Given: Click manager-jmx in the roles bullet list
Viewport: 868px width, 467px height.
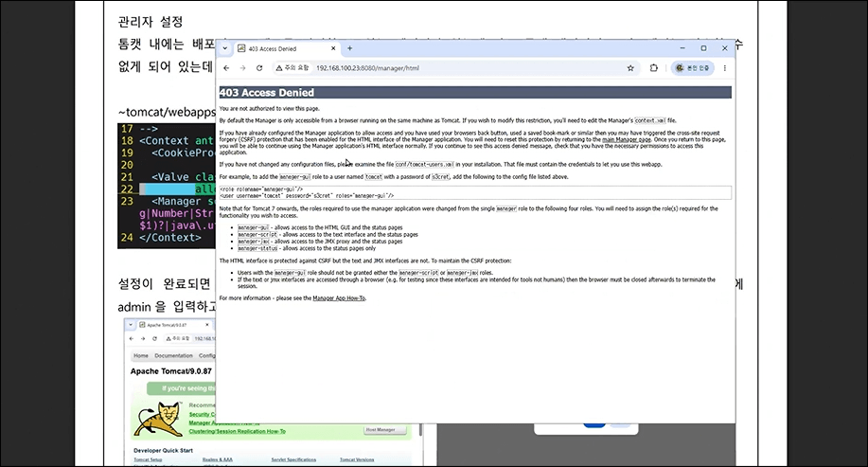Looking at the screenshot, I should (253, 242).
